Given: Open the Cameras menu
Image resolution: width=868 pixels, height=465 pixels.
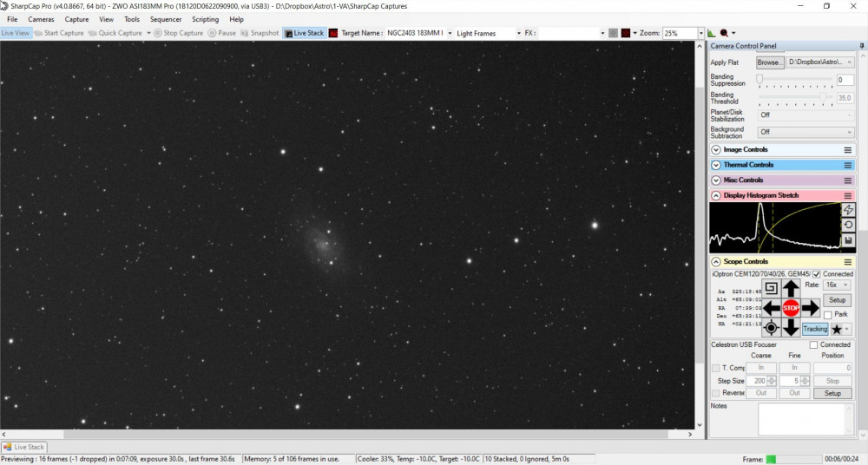Looking at the screenshot, I should click(42, 19).
